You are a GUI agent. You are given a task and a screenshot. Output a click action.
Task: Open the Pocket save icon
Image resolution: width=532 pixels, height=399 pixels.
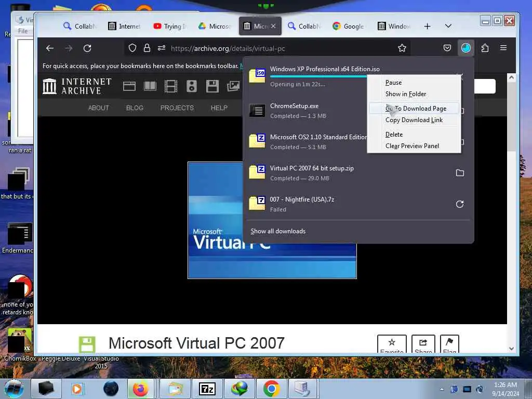pyautogui.click(x=447, y=48)
